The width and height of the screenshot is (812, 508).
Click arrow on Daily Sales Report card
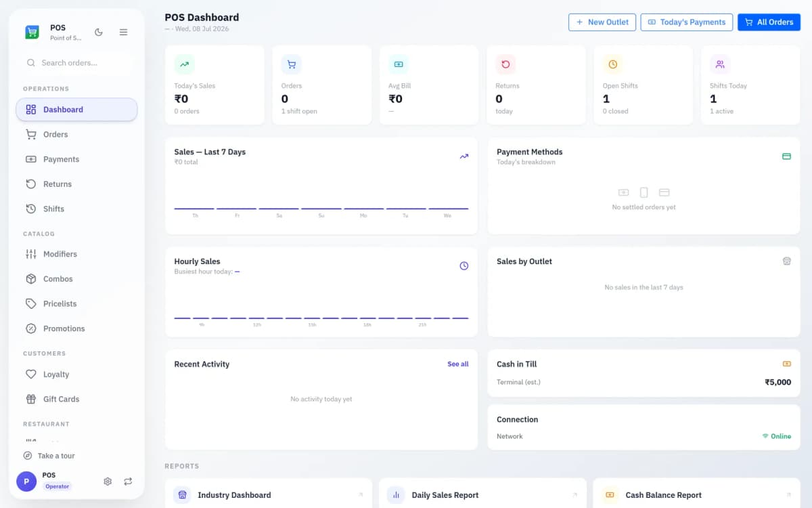574,495
